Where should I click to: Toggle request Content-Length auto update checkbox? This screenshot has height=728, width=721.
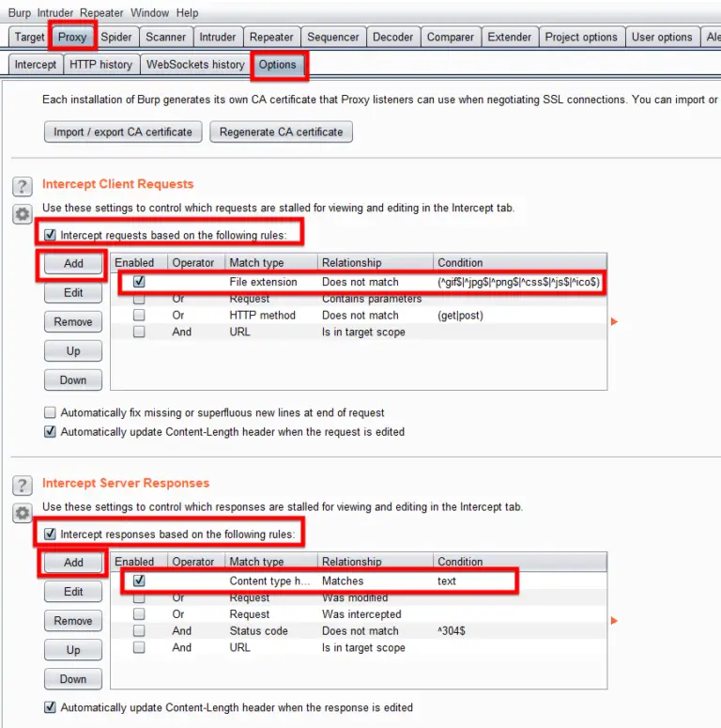click(50, 431)
